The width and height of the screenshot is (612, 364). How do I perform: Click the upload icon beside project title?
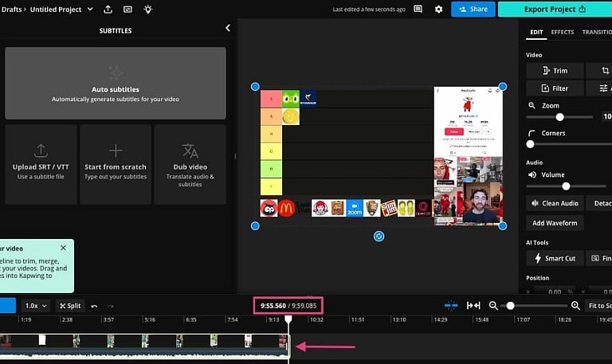pos(108,10)
